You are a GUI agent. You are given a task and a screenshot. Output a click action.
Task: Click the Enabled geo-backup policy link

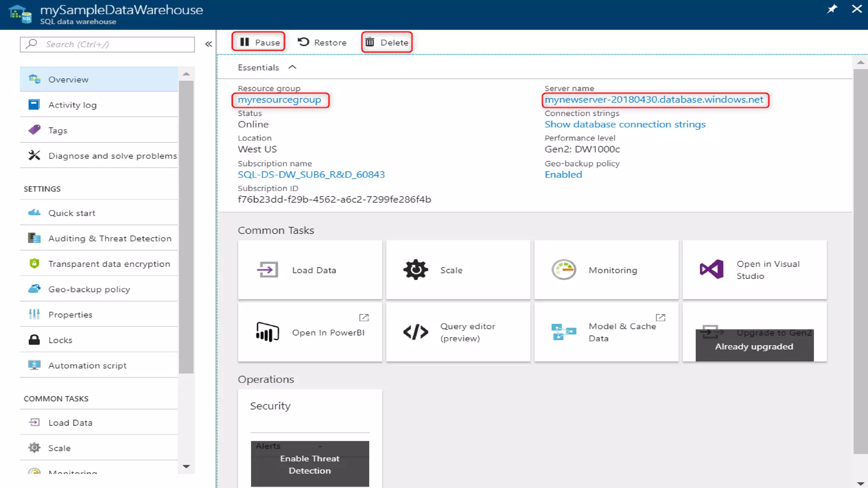pos(563,174)
